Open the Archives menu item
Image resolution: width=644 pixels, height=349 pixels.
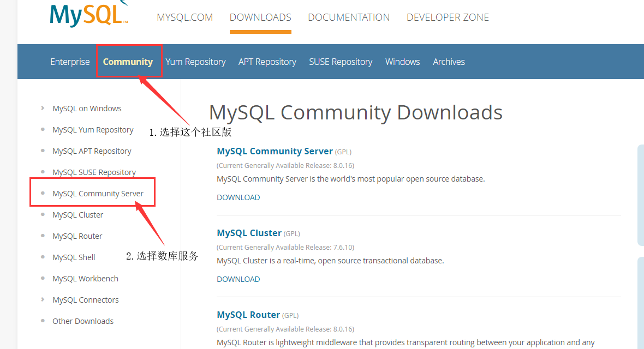(449, 62)
